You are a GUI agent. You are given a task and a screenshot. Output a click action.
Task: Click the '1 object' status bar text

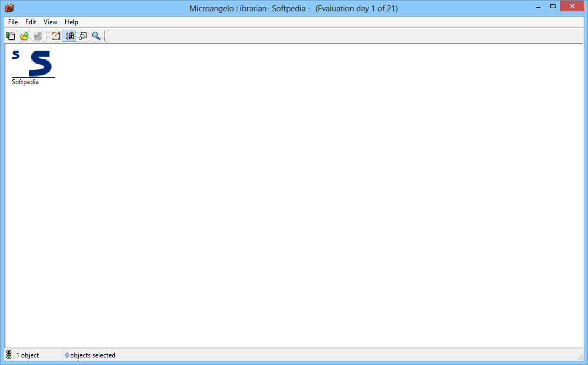pyautogui.click(x=28, y=355)
